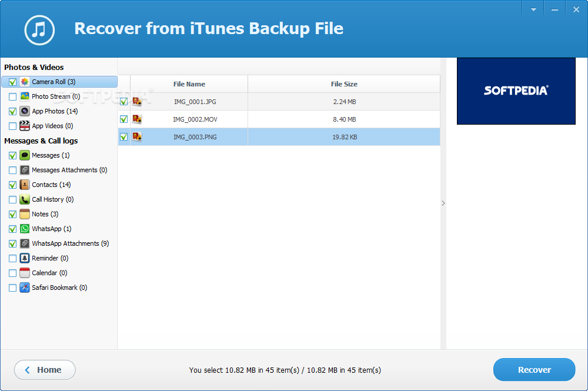Click the Calendar icon
The image size is (588, 391).
pos(25,273)
